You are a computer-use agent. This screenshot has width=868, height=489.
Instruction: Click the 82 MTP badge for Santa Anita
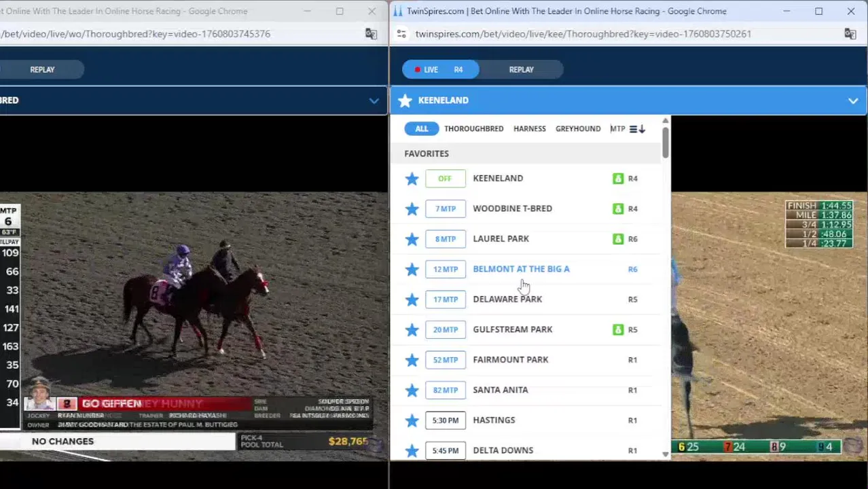[446, 390]
